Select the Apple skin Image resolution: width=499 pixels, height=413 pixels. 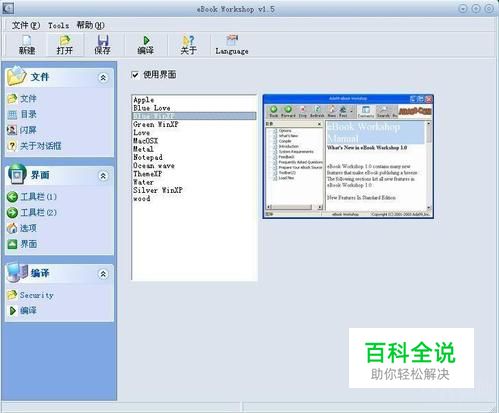(144, 100)
